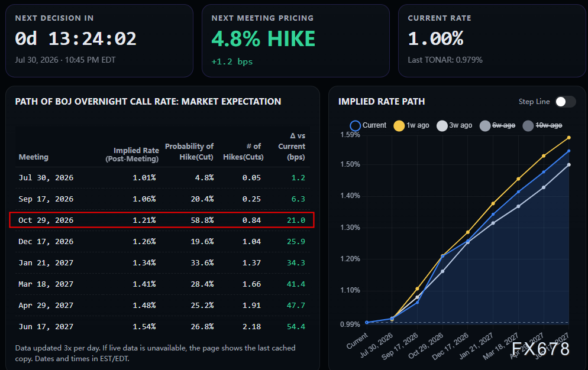The image size is (588, 370).
Task: Click the Meeting column header
Action: pyautogui.click(x=33, y=157)
